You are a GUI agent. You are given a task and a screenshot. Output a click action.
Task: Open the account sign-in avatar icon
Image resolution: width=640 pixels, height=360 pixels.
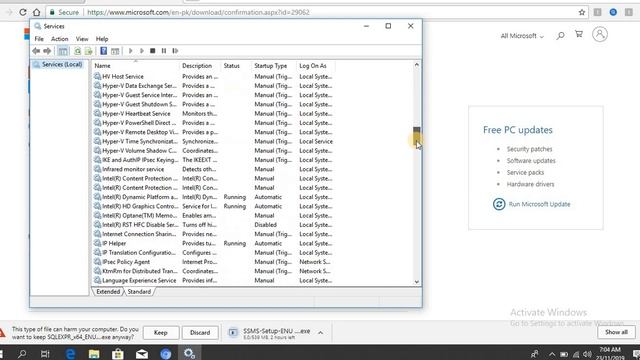pos(600,34)
